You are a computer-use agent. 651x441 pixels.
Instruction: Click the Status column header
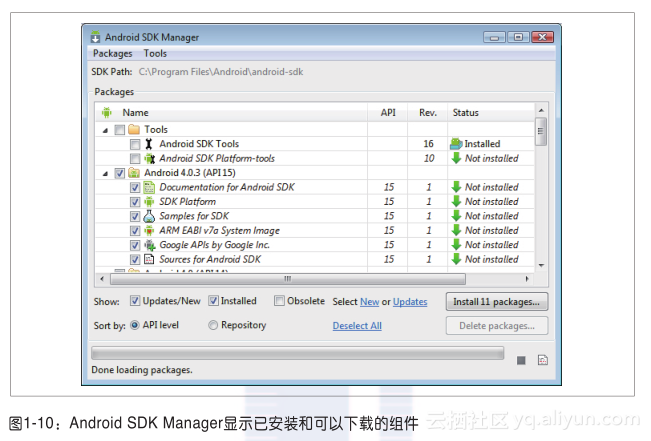point(491,113)
